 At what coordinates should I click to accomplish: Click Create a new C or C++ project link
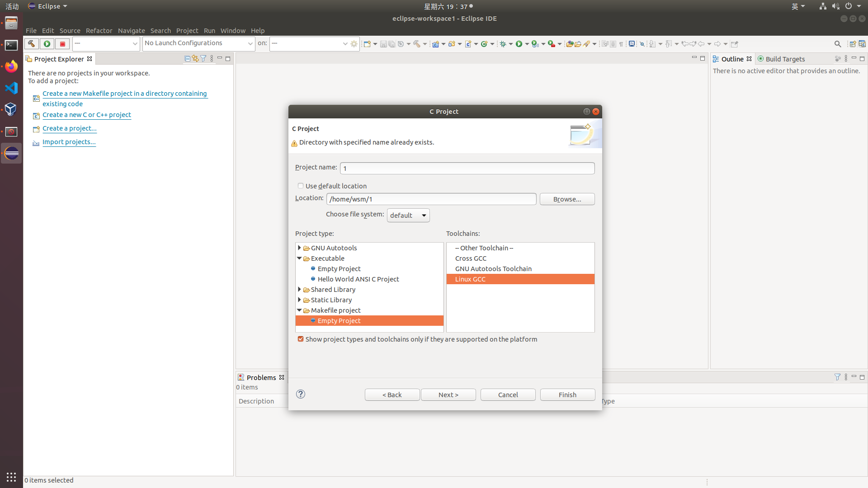click(x=87, y=115)
